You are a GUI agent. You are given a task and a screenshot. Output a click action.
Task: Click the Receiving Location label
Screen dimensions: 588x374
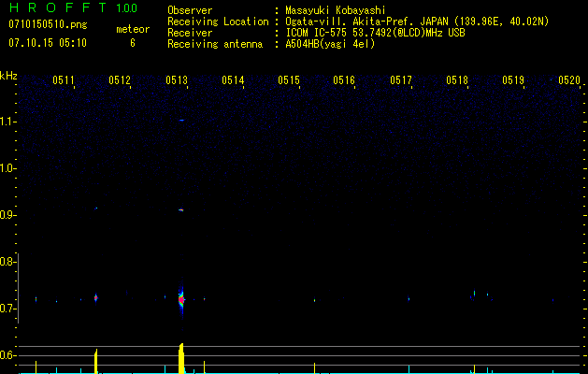[218, 22]
